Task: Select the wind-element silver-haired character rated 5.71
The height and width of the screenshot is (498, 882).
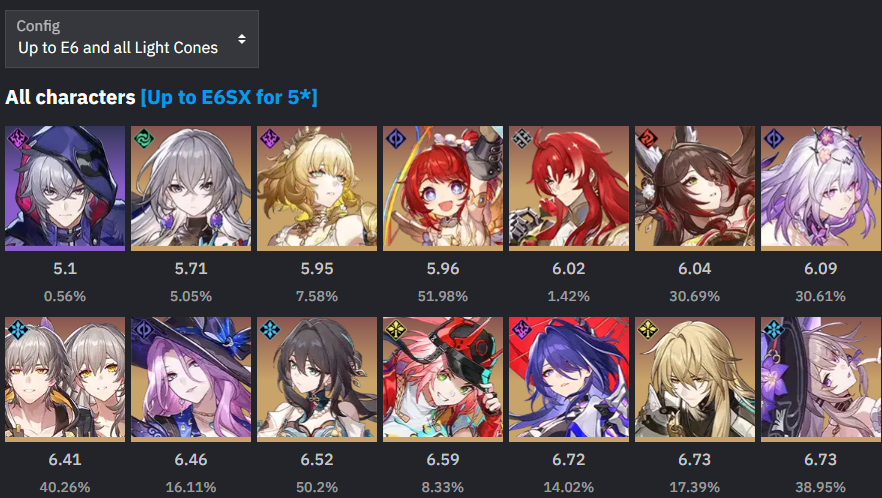Action: click(x=191, y=188)
